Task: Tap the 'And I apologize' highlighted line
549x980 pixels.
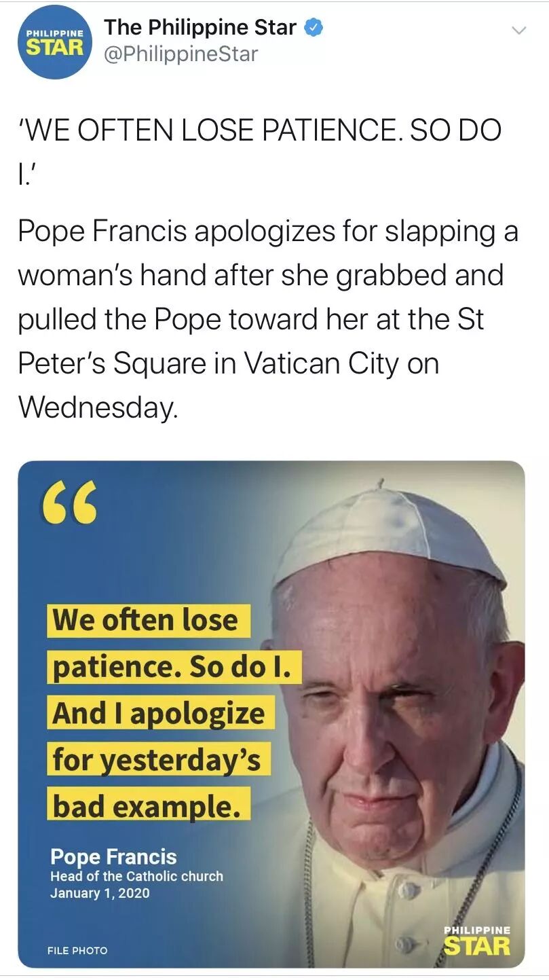Action: pyautogui.click(x=161, y=713)
